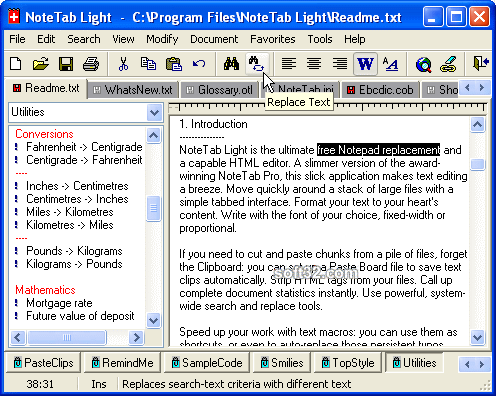Open the Search menu
The height and width of the screenshot is (396, 496).
click(x=84, y=39)
